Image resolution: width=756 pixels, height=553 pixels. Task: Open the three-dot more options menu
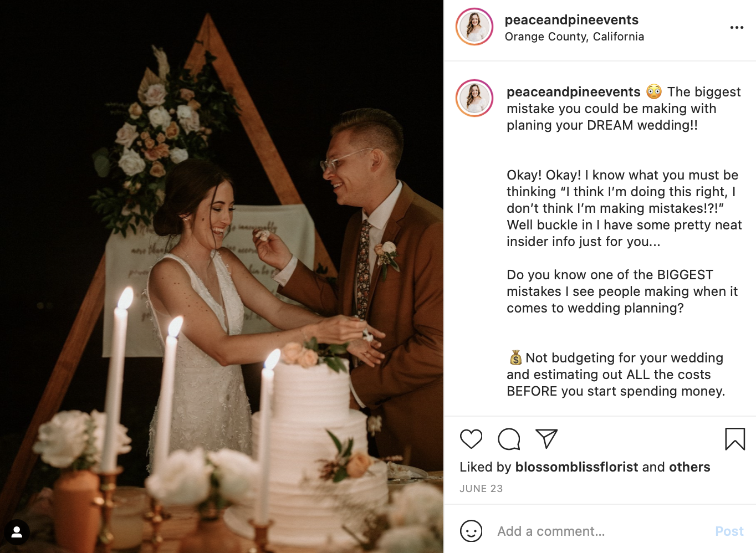(x=737, y=28)
